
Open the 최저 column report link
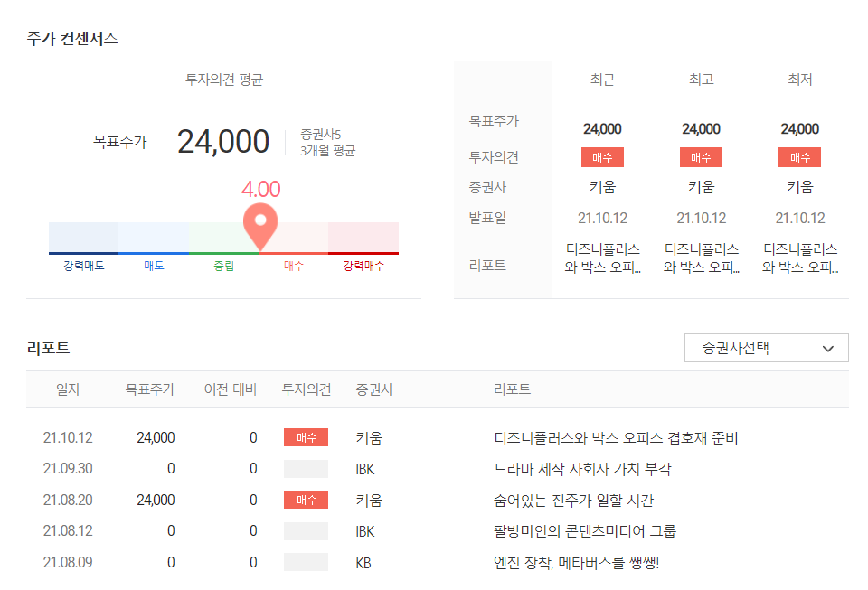point(800,258)
